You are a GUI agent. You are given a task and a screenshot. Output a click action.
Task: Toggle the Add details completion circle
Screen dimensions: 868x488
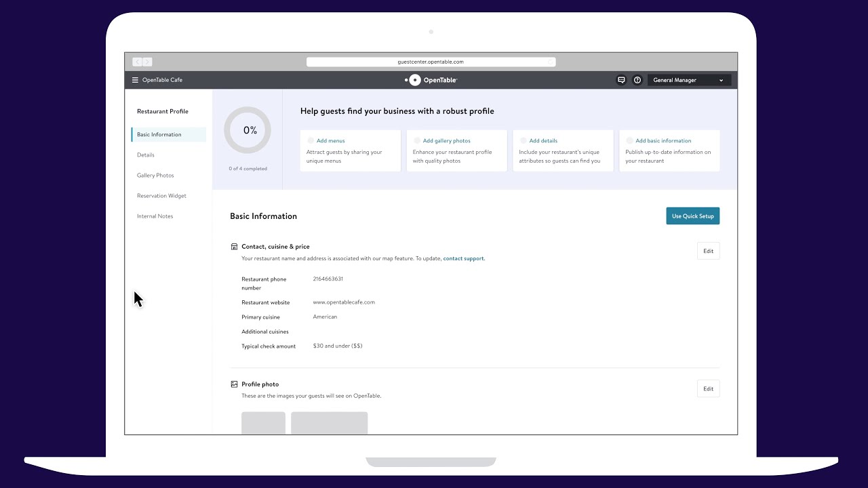pyautogui.click(x=524, y=141)
